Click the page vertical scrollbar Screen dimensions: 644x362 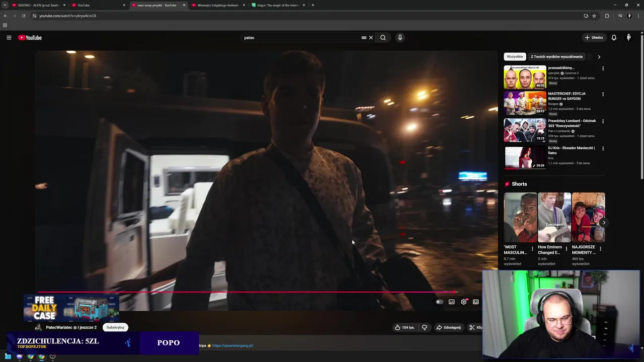tap(642, 107)
